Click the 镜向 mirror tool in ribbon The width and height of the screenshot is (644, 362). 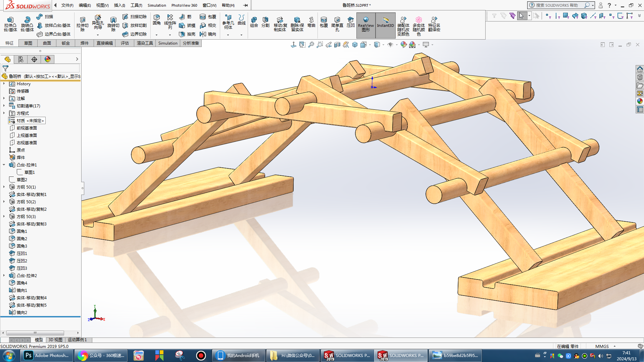tap(208, 34)
